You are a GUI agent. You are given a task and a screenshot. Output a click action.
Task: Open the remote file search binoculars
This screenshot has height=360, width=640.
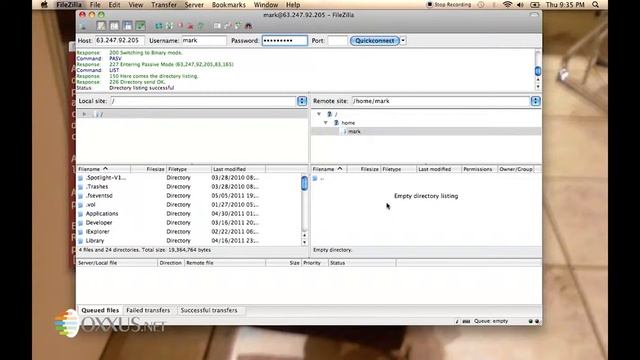pos(248,26)
